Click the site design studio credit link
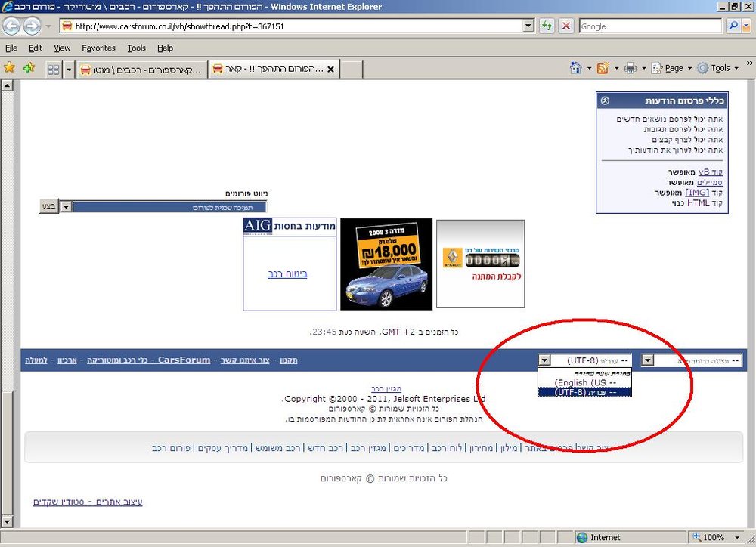Screen dimensions: 756x547 click(x=88, y=502)
